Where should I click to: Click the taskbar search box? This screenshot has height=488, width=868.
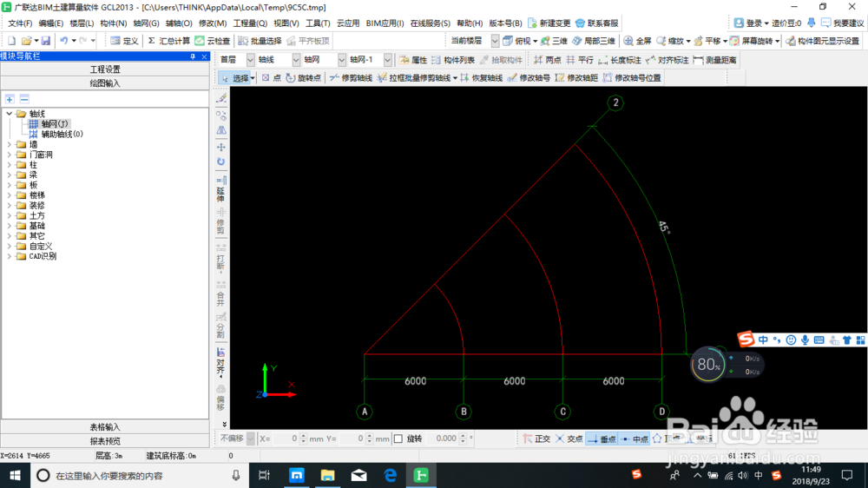click(x=138, y=475)
